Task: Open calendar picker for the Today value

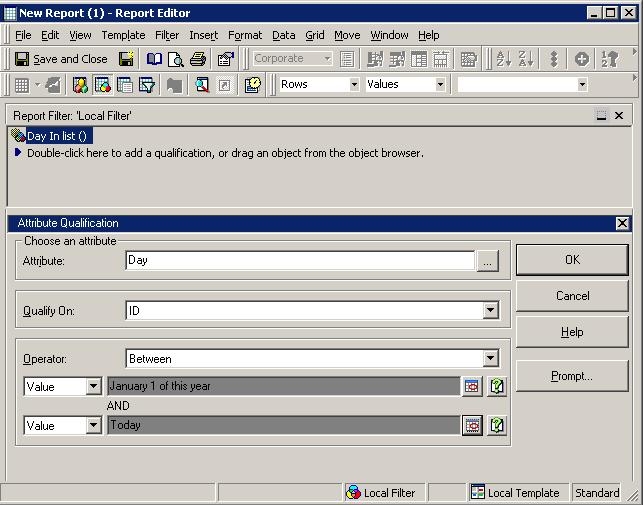Action: [x=472, y=426]
